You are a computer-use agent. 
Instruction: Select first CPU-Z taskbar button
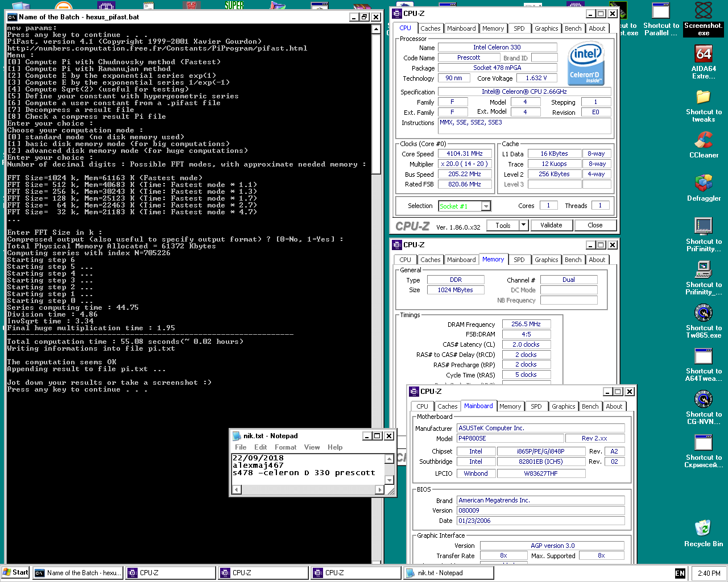[170, 573]
